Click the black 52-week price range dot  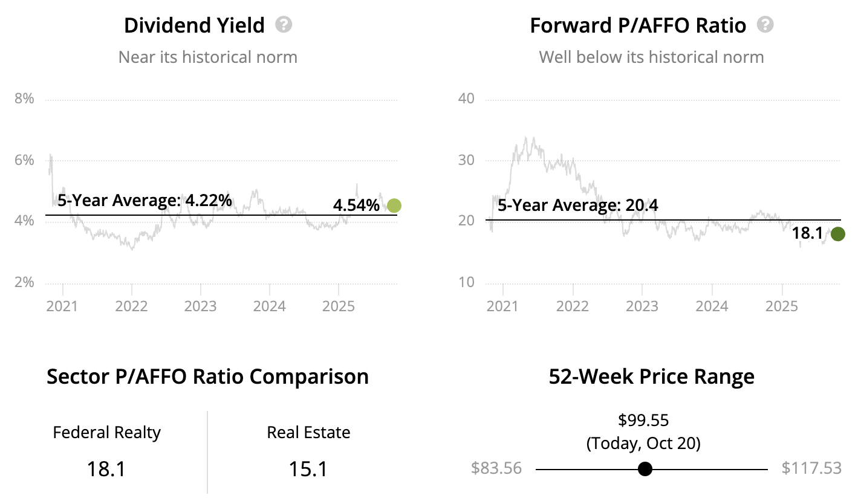click(x=645, y=469)
